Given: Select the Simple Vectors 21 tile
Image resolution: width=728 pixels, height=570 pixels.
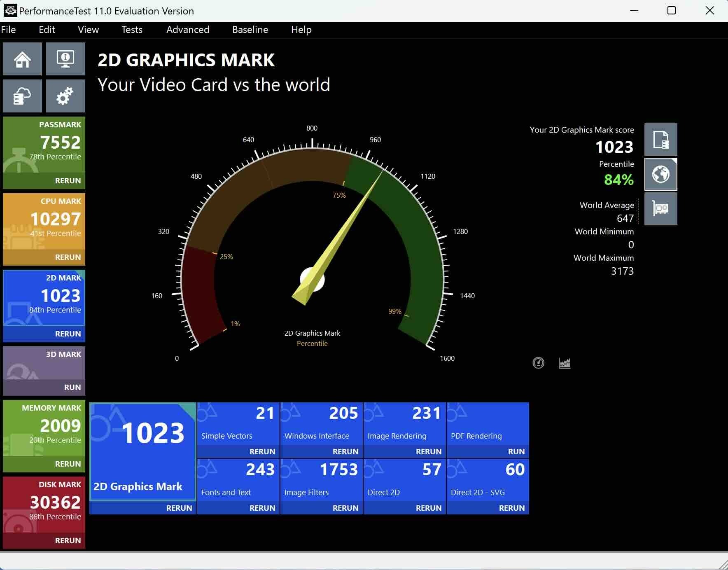Looking at the screenshot, I should point(238,424).
